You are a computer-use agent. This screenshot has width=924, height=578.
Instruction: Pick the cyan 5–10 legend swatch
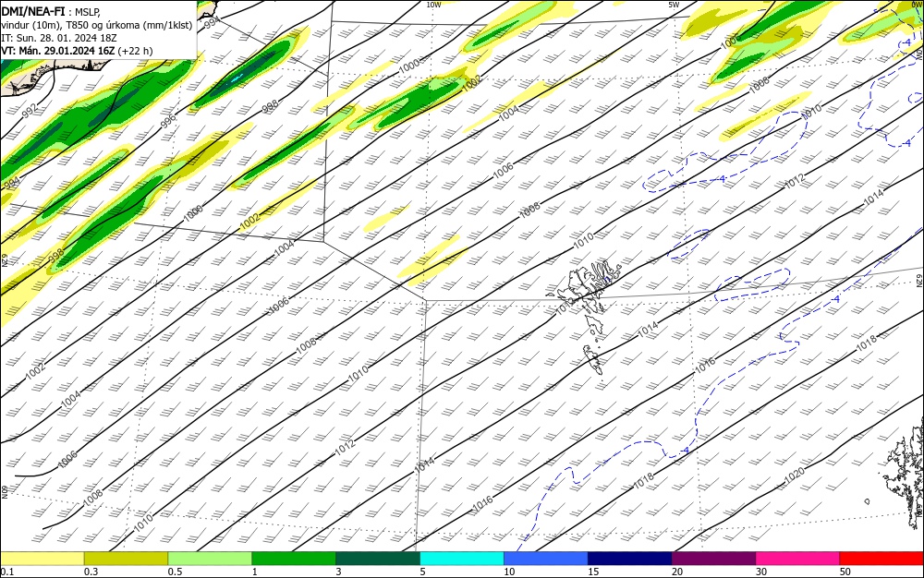[462, 559]
